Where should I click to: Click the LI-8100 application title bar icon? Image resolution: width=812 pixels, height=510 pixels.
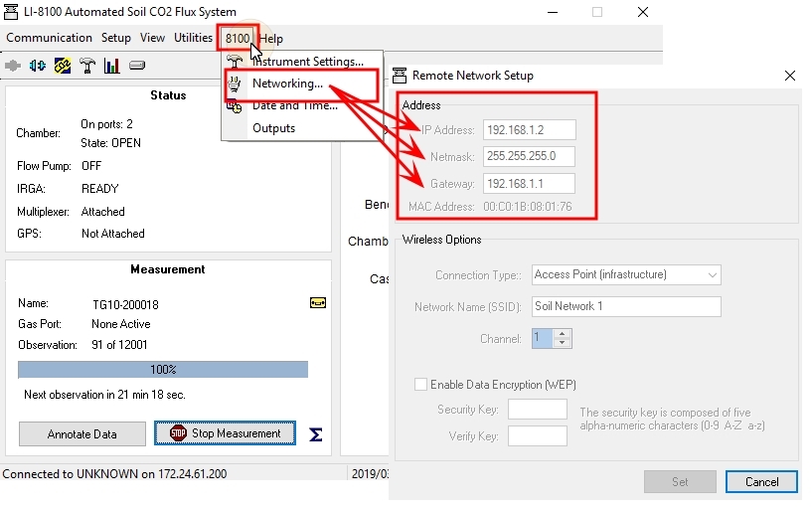click(x=11, y=11)
